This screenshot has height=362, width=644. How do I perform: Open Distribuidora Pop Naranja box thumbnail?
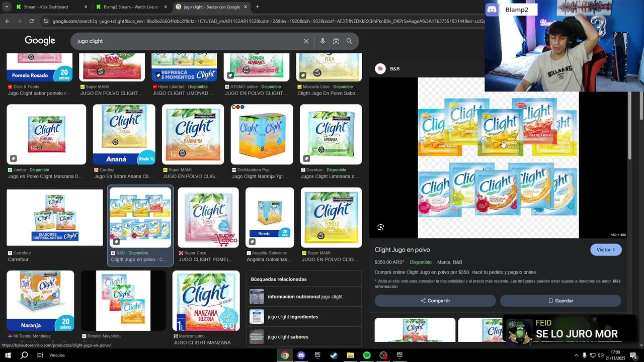point(262,134)
